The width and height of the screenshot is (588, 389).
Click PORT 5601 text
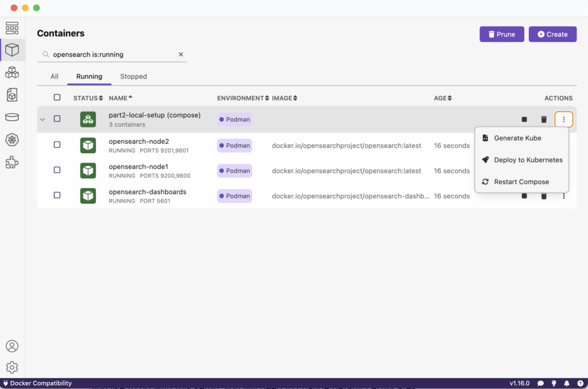tap(155, 201)
